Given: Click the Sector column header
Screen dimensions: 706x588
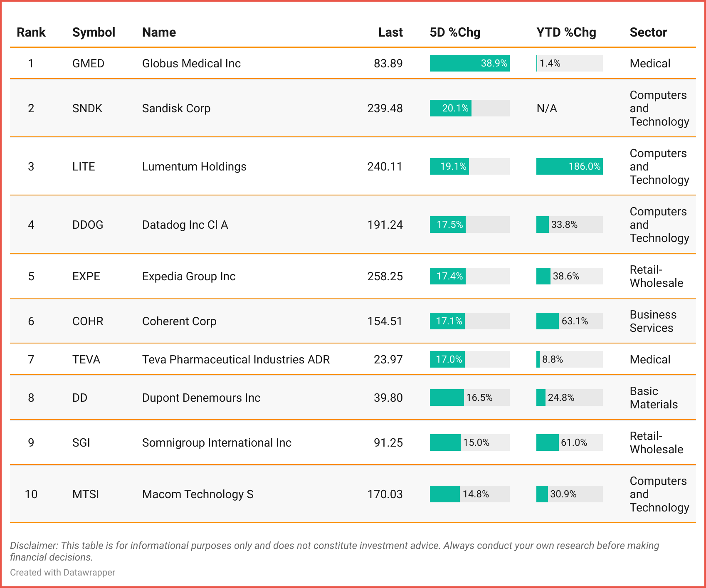Looking at the screenshot, I should [x=648, y=32].
